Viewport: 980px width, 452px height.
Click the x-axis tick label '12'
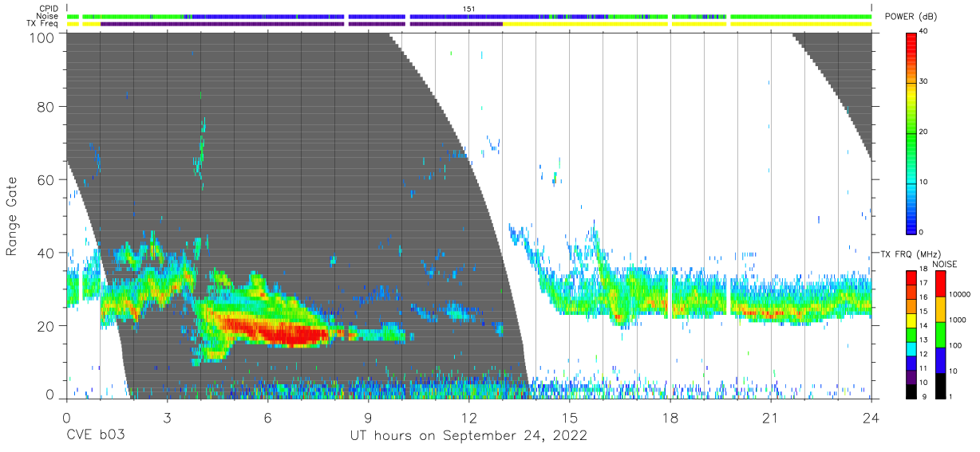click(x=468, y=417)
